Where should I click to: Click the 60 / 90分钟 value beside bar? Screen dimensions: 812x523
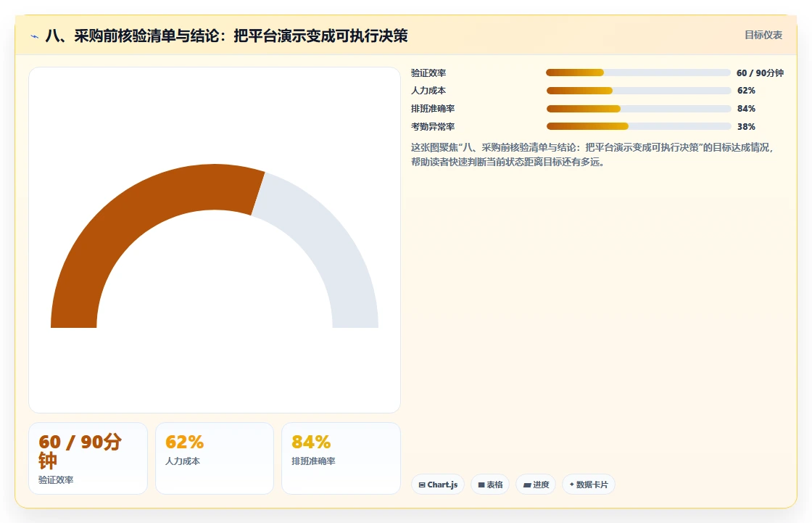(760, 73)
